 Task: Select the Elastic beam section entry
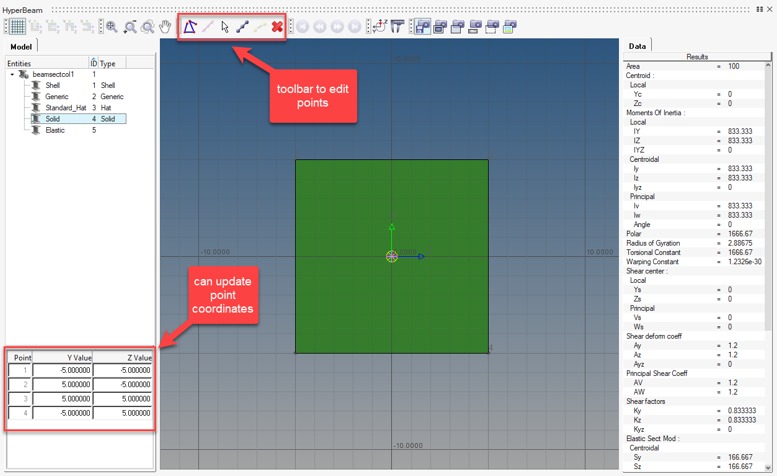tap(54, 130)
